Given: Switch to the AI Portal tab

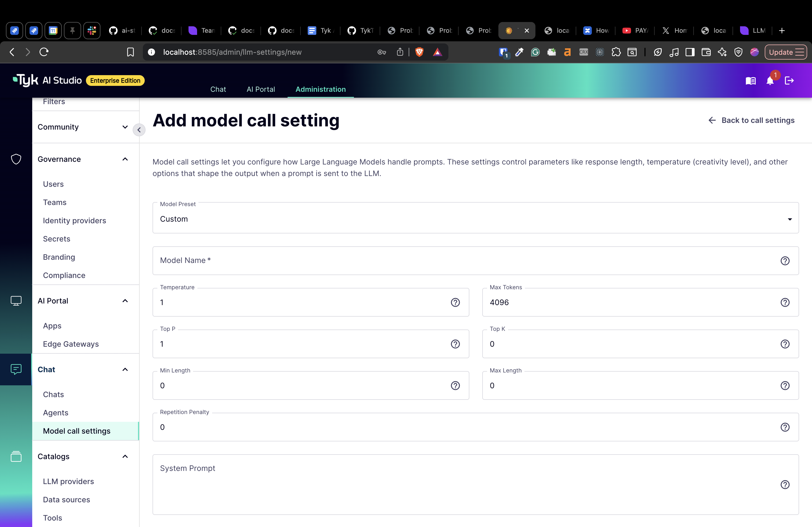Looking at the screenshot, I should coord(261,89).
